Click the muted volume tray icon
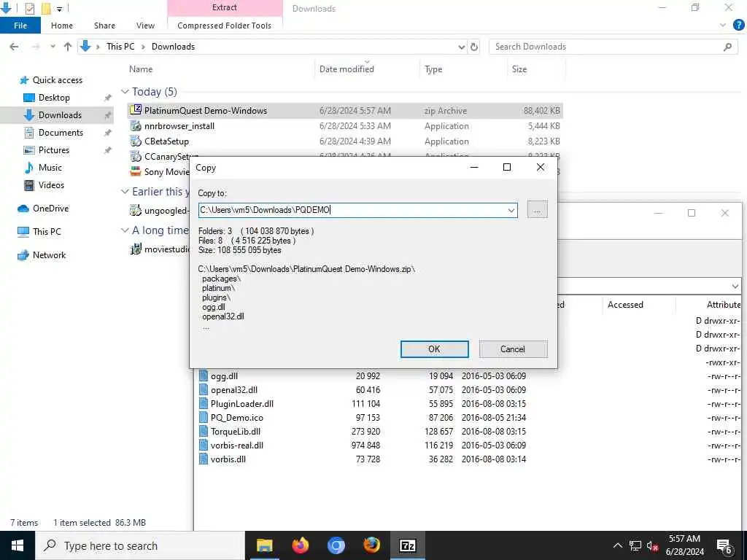The width and height of the screenshot is (747, 560). pos(652,546)
